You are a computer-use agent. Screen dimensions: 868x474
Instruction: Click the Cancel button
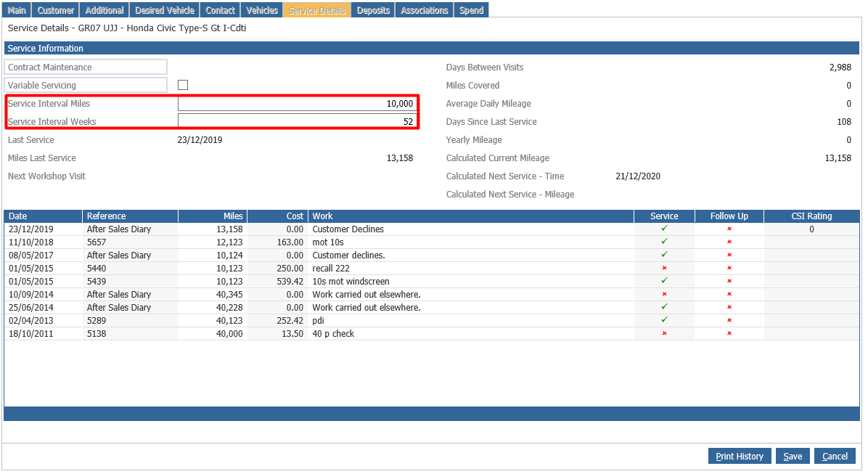point(835,456)
